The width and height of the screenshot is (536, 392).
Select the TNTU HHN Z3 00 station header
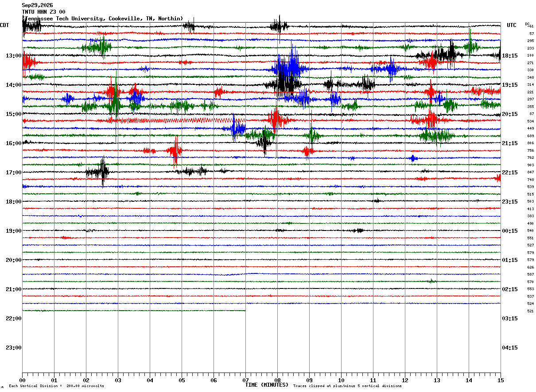click(x=44, y=12)
